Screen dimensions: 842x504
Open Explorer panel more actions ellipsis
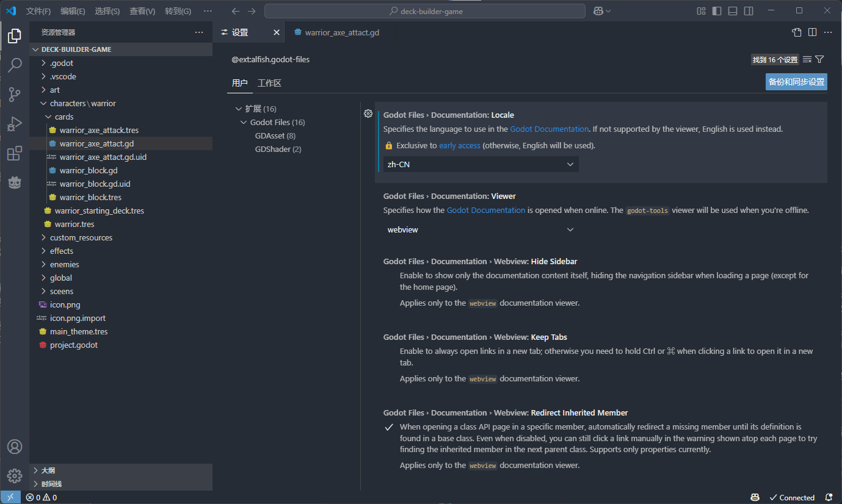click(x=199, y=32)
